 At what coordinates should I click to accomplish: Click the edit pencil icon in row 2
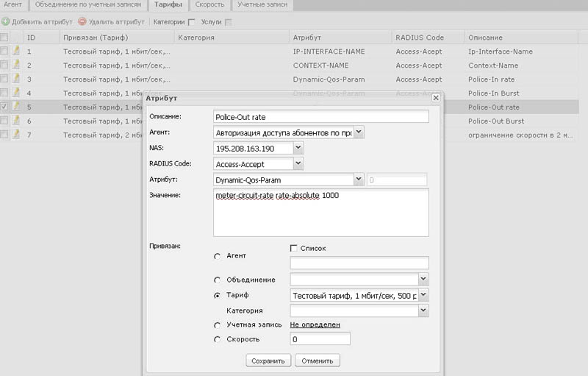15,65
